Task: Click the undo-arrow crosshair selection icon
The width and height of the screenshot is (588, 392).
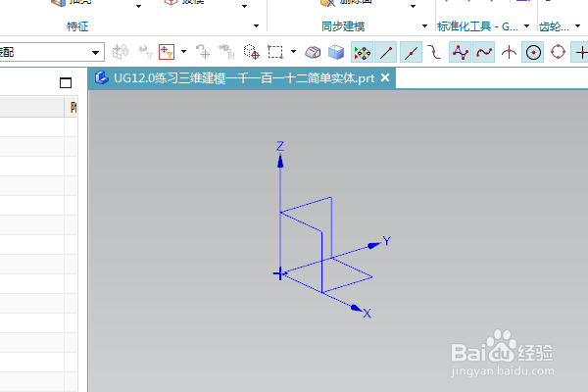Action: tap(203, 52)
